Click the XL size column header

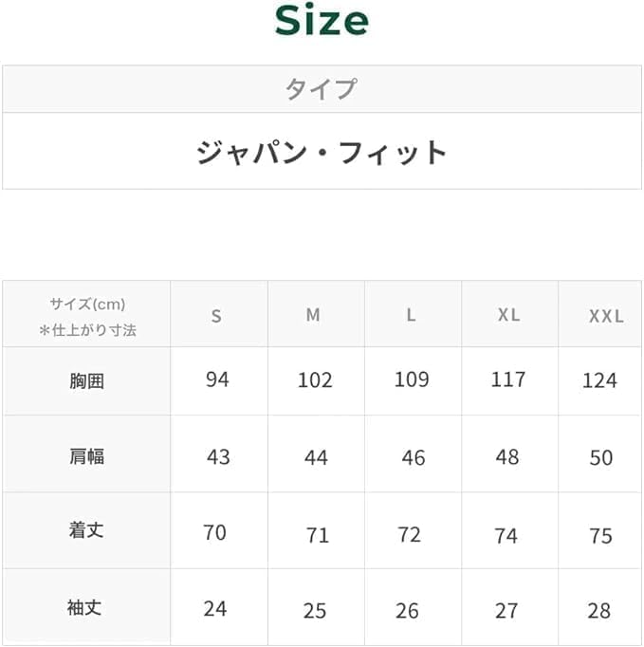[x=508, y=315]
